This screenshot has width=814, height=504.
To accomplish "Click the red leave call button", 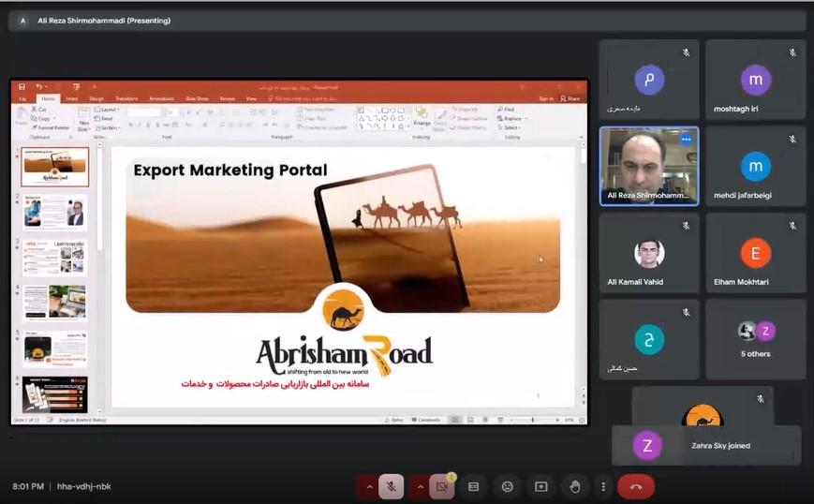I will [x=636, y=487].
